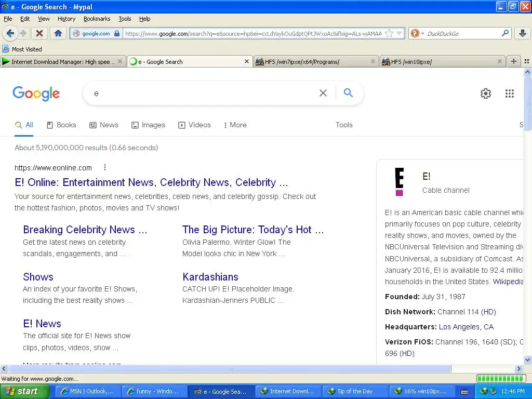
Task: Open the Edit menu
Action: [25, 19]
